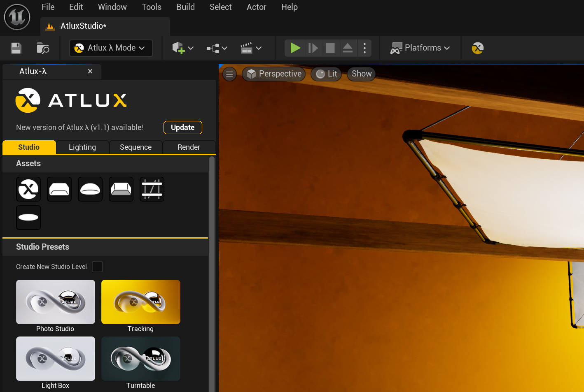This screenshot has width=584, height=392.
Task: Click the Stop simulation square icon
Action: (x=330, y=48)
